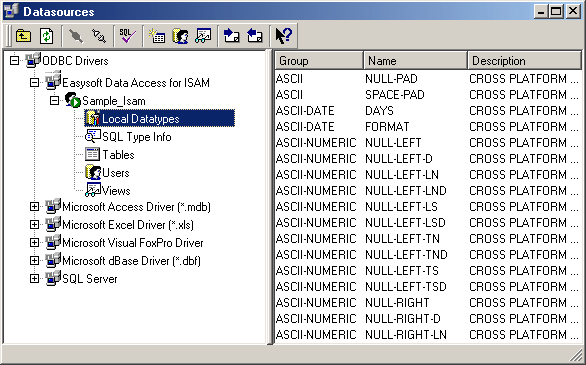Maximize the Datasources window
586x365 pixels.
(556, 11)
